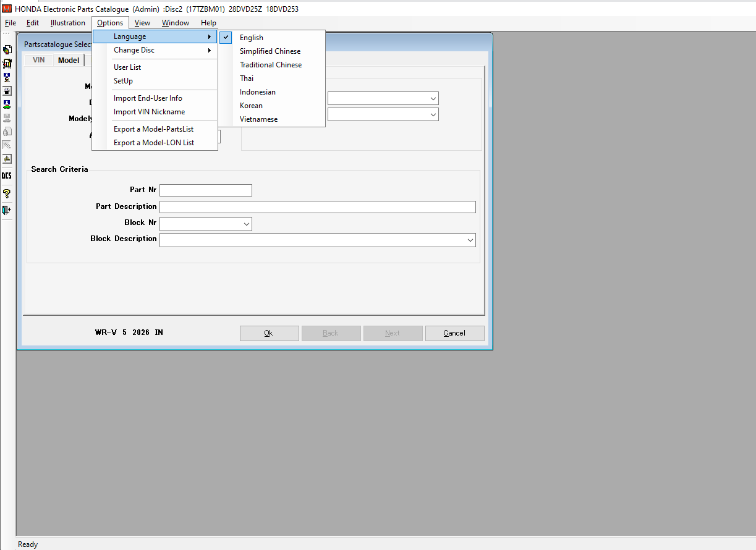The width and height of the screenshot is (756, 550).
Task: Click the exit door toolbar icon
Action: (x=7, y=210)
